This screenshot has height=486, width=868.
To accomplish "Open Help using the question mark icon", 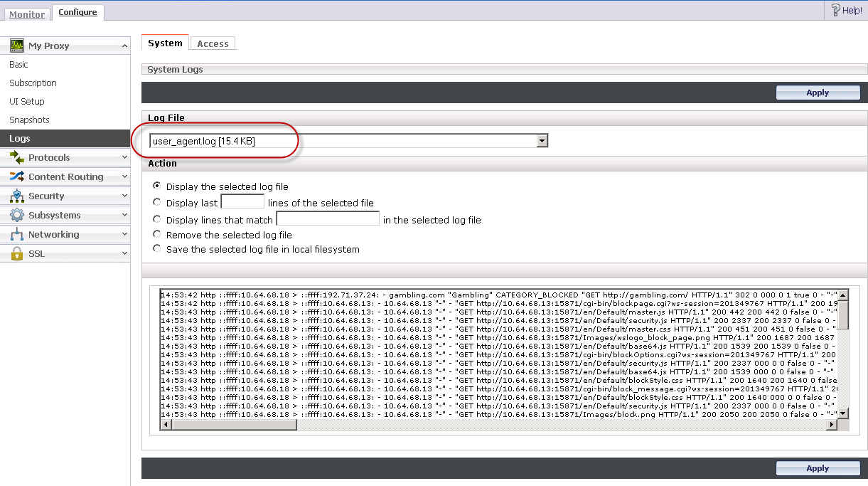I will (837, 9).
